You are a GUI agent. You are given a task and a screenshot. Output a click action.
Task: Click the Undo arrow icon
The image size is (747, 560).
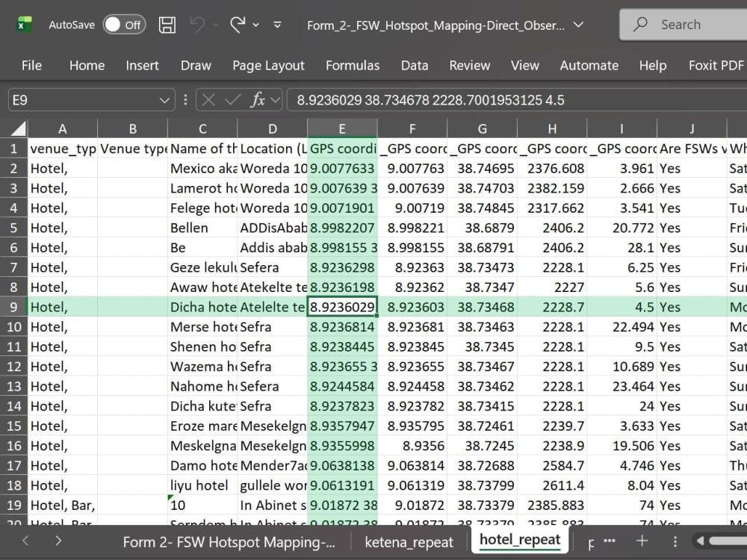[197, 25]
